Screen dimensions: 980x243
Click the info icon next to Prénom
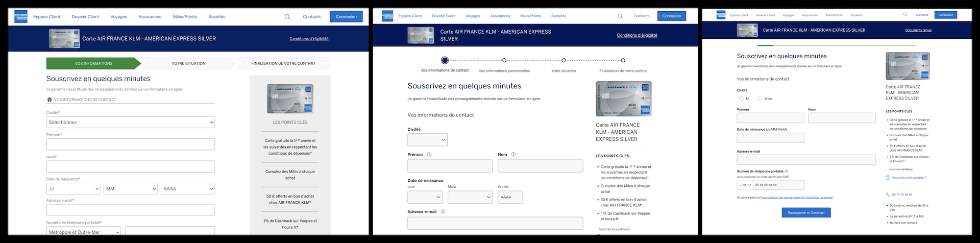429,154
